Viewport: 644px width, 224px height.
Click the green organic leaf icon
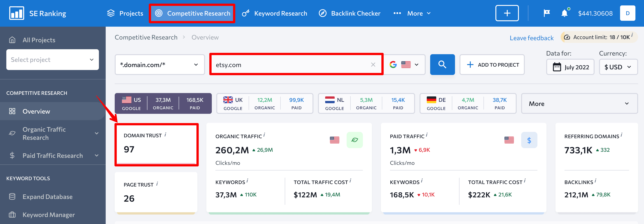(x=355, y=140)
